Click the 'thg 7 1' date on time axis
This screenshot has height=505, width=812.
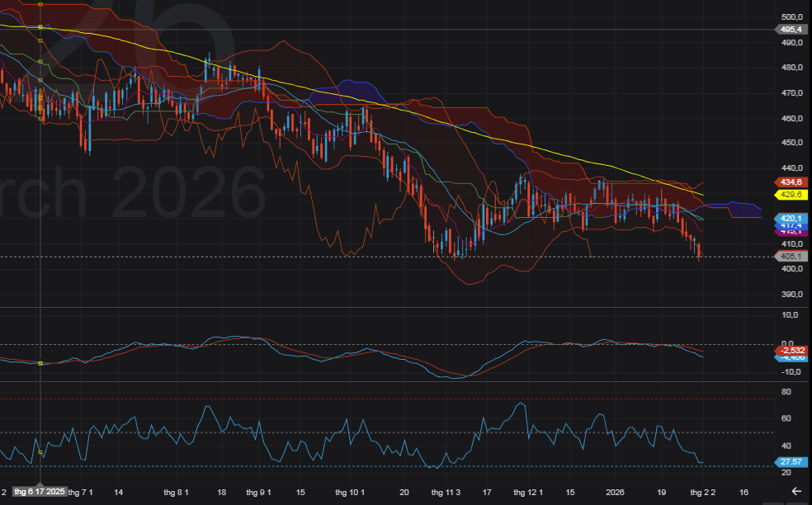point(81,492)
